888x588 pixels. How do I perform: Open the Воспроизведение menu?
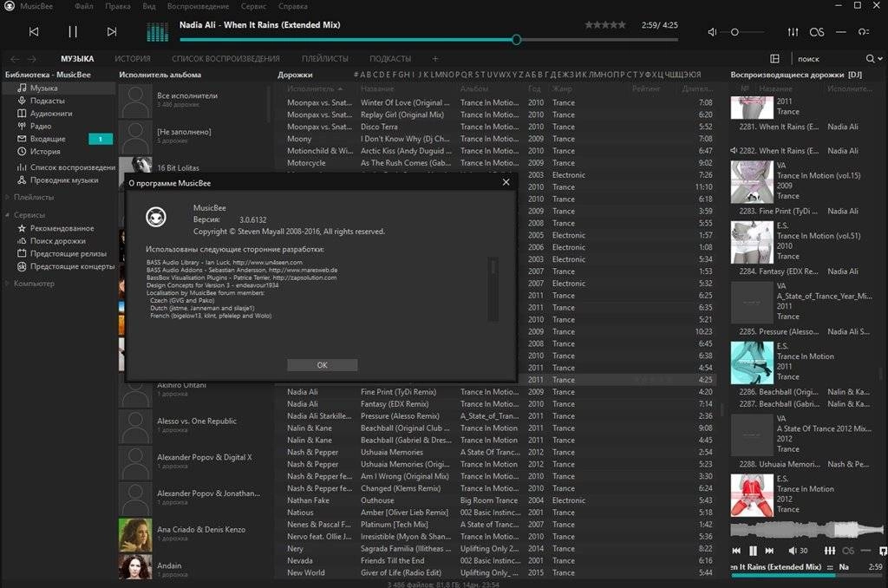[x=199, y=6]
